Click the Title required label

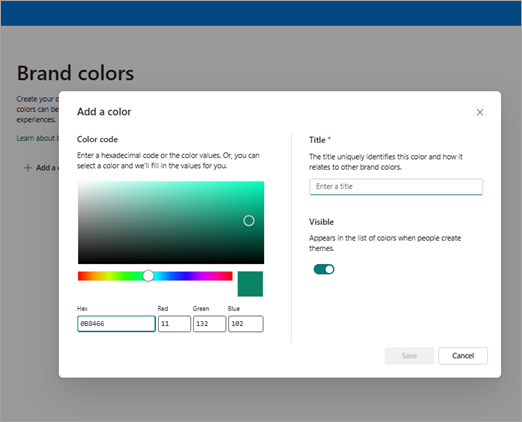320,140
